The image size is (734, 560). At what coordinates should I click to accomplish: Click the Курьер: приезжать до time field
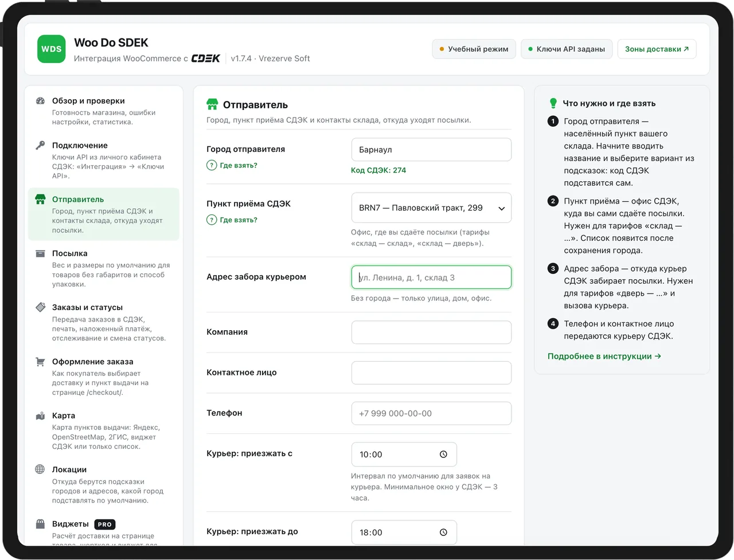pyautogui.click(x=404, y=532)
